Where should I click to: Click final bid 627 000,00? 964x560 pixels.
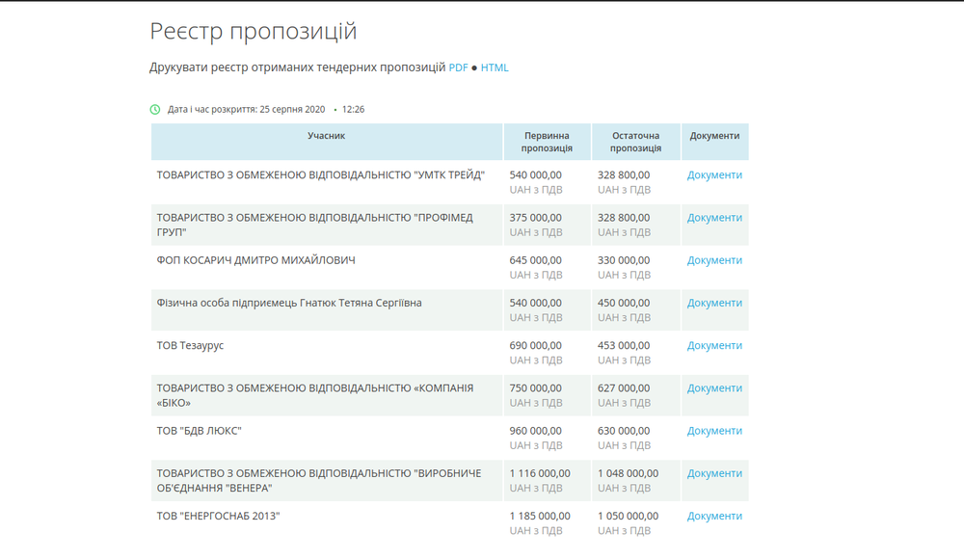[624, 387]
